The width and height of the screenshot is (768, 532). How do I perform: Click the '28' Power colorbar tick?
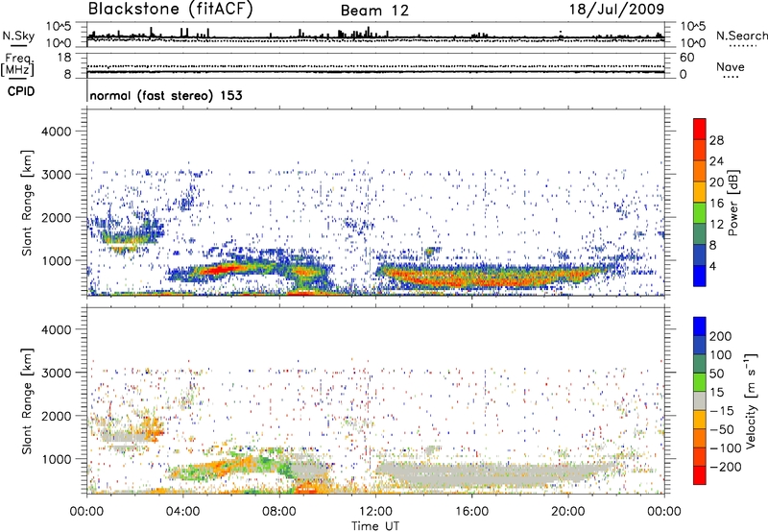[x=716, y=140]
